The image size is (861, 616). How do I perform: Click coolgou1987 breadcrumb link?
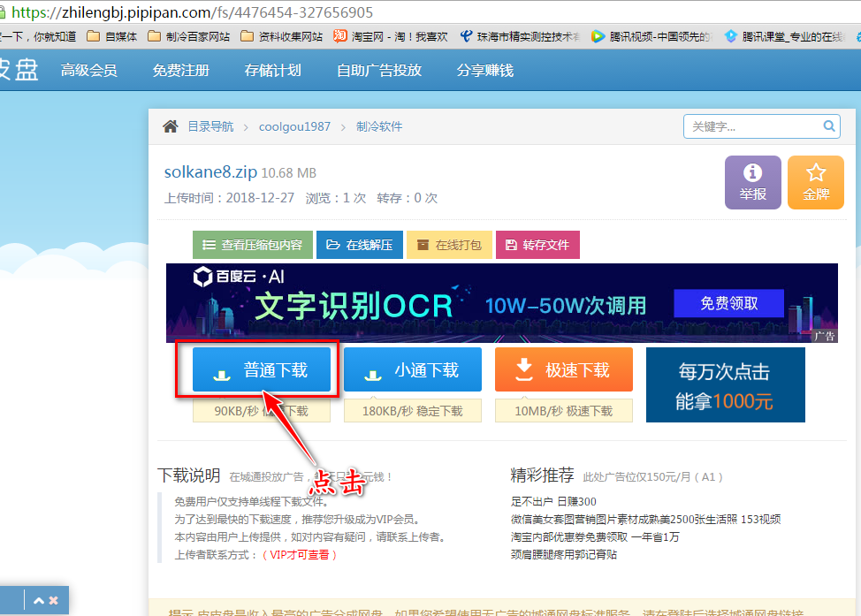[x=295, y=127]
